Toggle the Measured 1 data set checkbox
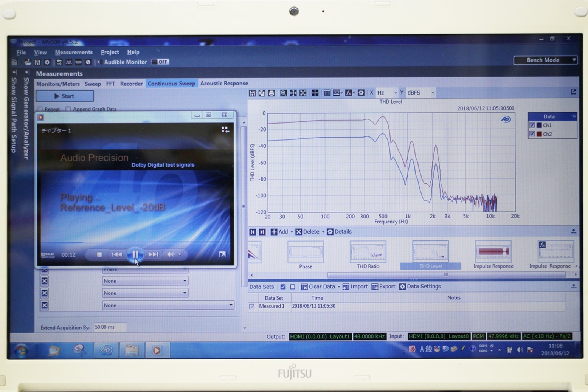 click(x=252, y=307)
